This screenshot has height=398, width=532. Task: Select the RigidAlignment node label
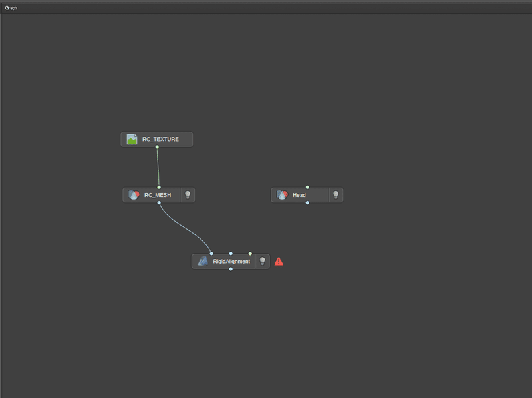231,261
